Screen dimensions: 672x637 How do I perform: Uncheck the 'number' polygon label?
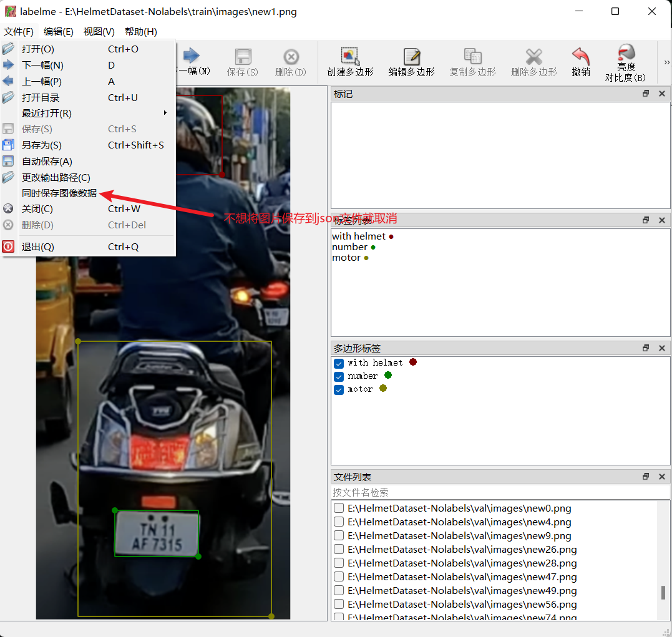[339, 376]
